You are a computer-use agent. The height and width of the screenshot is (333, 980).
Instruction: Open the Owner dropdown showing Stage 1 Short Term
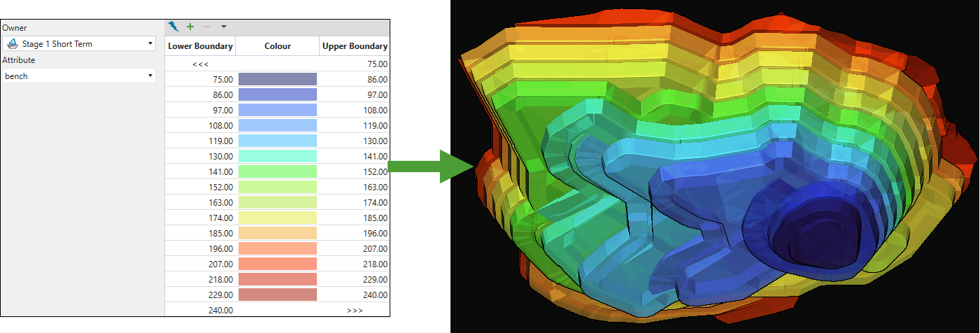coord(78,43)
